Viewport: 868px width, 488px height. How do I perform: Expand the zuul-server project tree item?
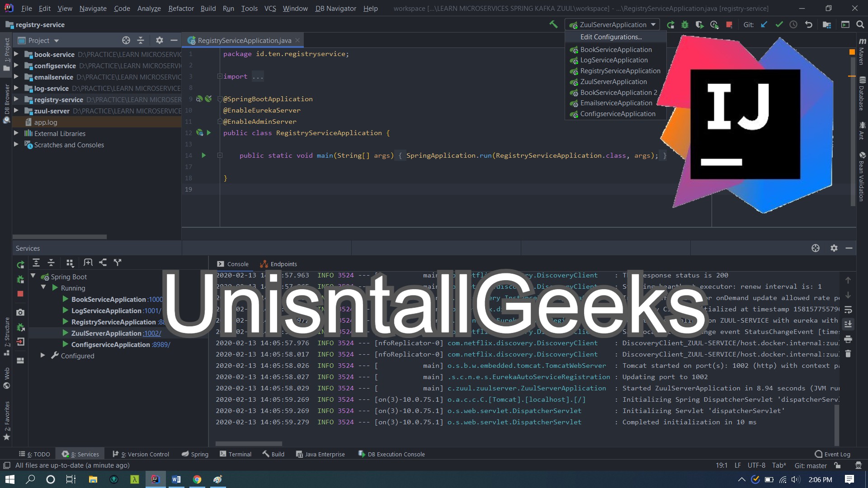pos(16,110)
